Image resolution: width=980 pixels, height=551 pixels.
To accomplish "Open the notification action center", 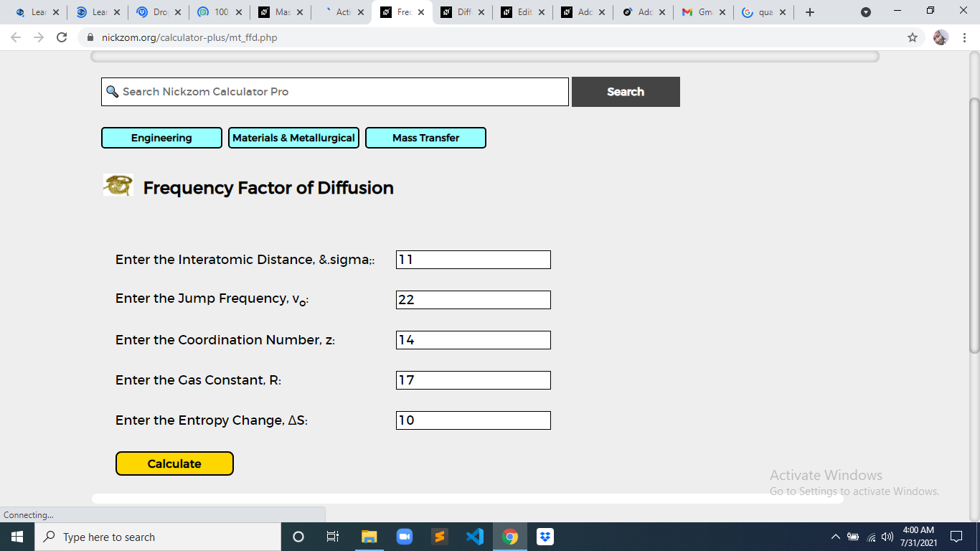I will pyautogui.click(x=956, y=537).
